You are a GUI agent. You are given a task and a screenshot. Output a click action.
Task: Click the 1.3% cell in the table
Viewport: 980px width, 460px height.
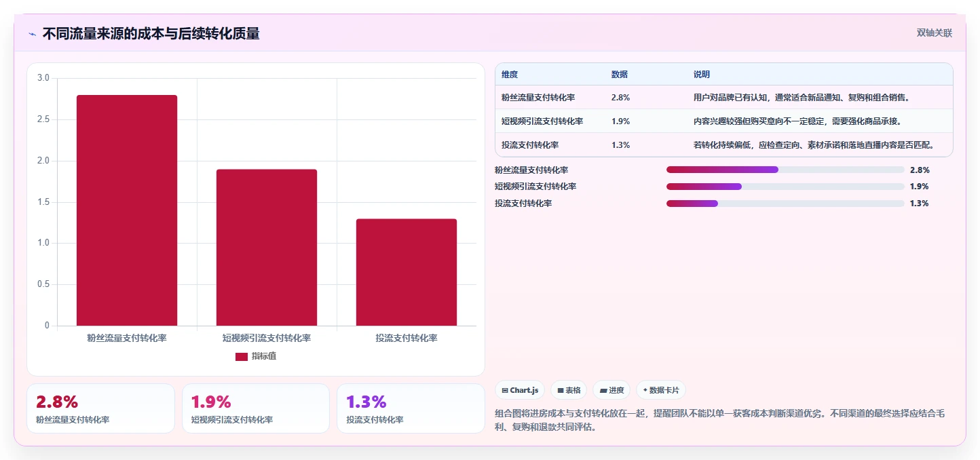click(x=620, y=145)
